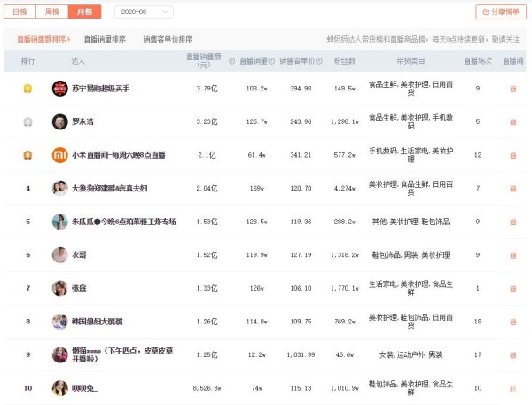Open live room icon for 懒猫nono row

513,355
